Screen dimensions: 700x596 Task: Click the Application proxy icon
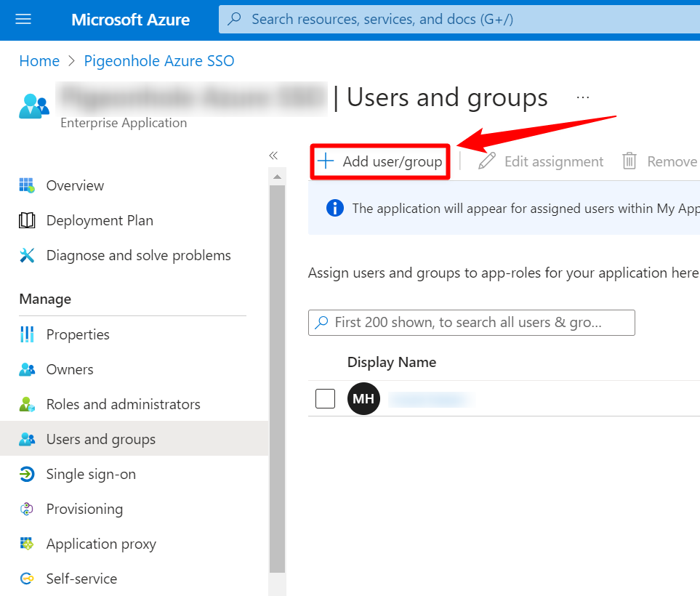click(27, 544)
